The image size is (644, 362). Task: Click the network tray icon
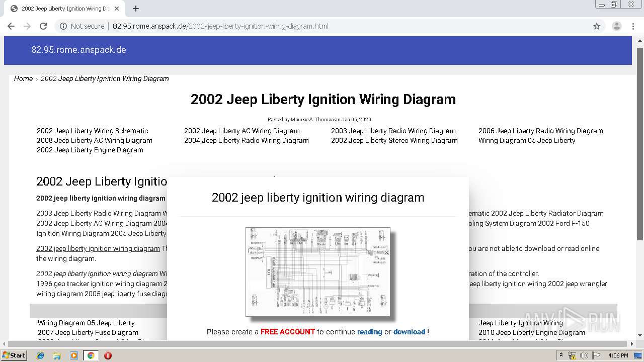tap(572, 355)
